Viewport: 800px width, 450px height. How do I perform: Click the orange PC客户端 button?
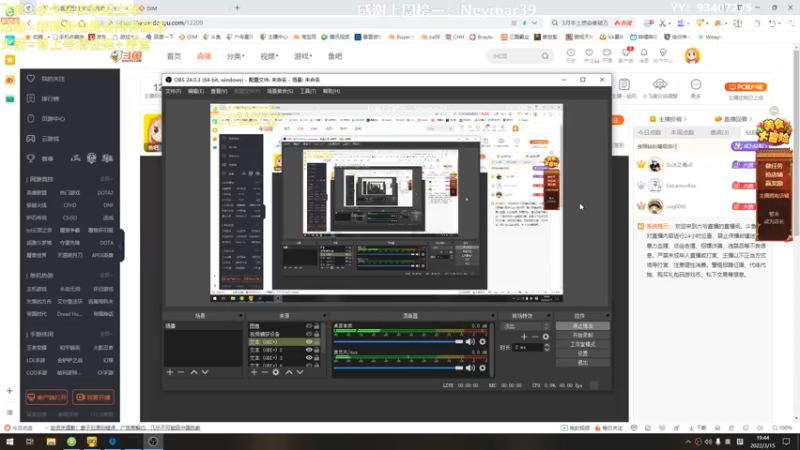coord(745,87)
